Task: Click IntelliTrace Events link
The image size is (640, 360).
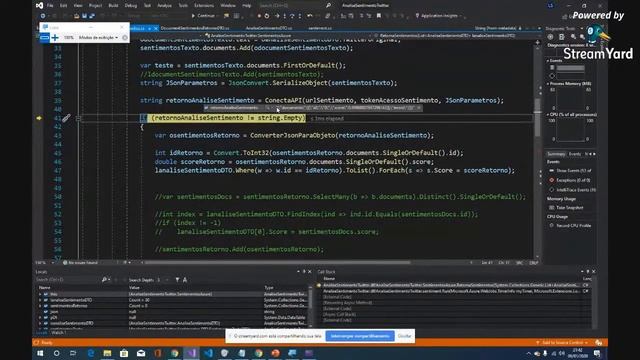Action: click(x=572, y=190)
